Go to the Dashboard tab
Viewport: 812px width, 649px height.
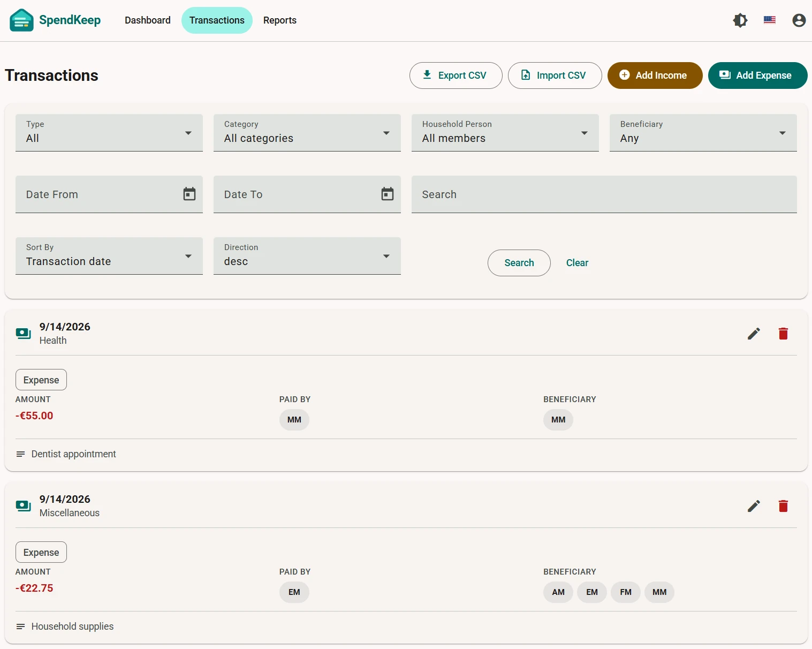click(148, 20)
